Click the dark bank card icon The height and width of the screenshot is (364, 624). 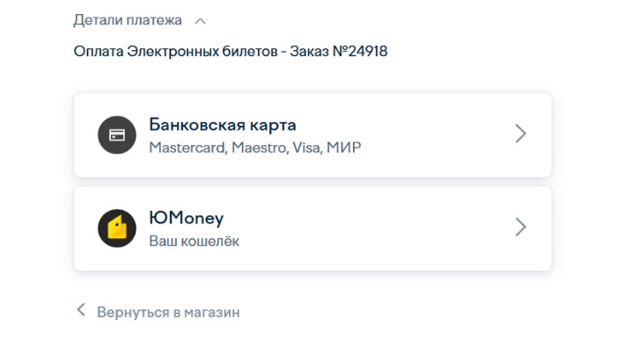click(117, 135)
